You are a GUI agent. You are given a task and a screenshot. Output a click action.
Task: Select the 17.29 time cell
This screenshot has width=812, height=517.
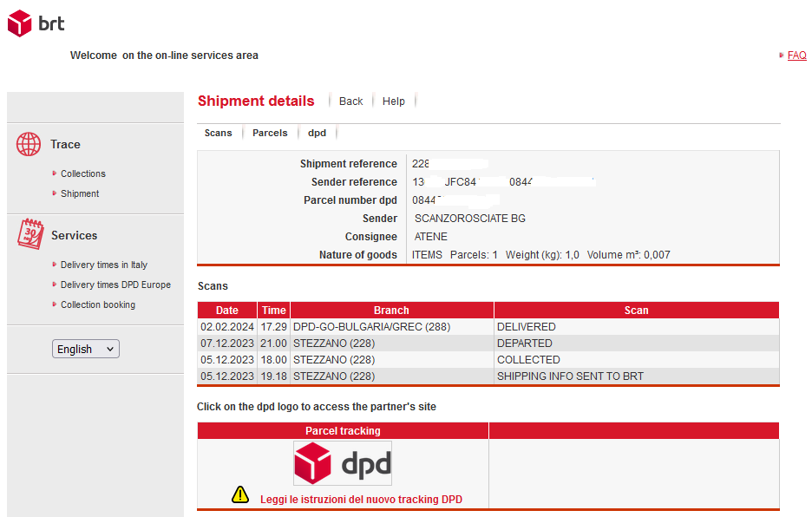(273, 327)
